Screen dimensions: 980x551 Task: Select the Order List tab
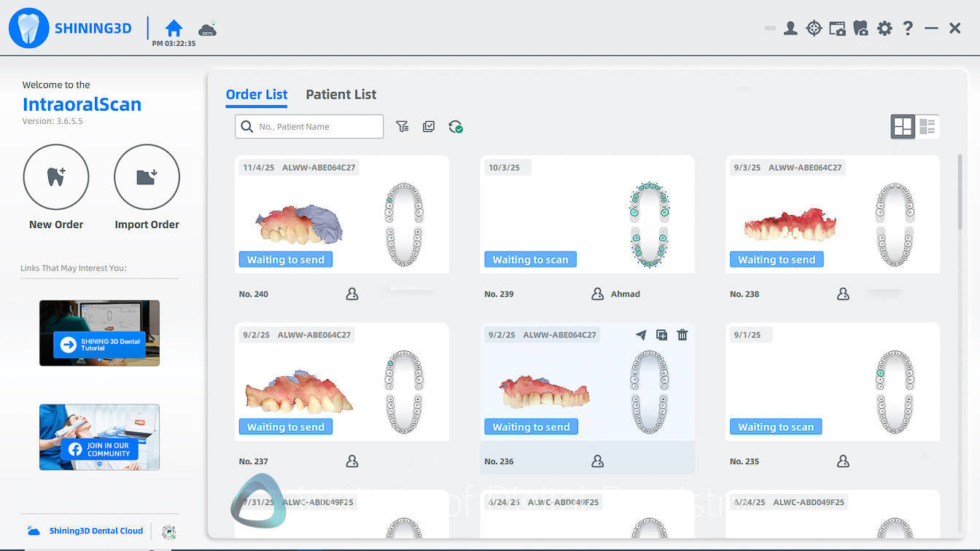point(257,94)
